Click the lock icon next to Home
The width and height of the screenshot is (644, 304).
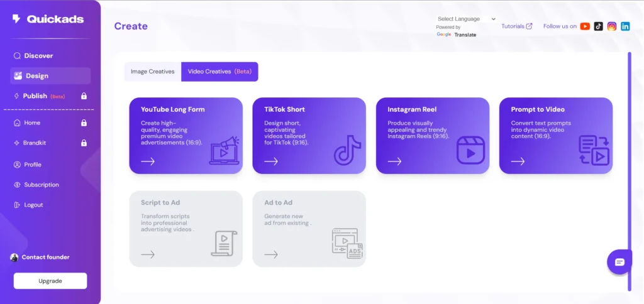(x=84, y=122)
